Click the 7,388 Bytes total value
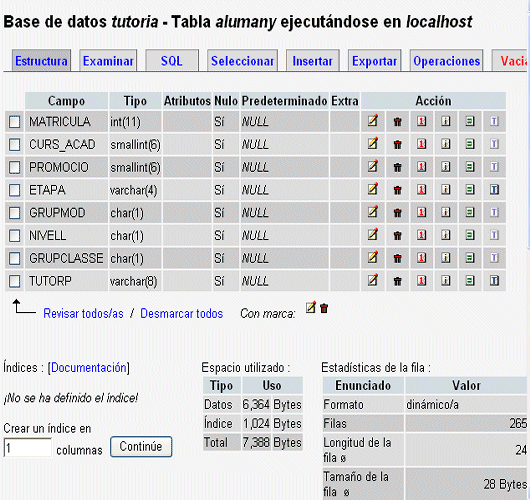Viewport: 530px width, 500px height. 272,443
